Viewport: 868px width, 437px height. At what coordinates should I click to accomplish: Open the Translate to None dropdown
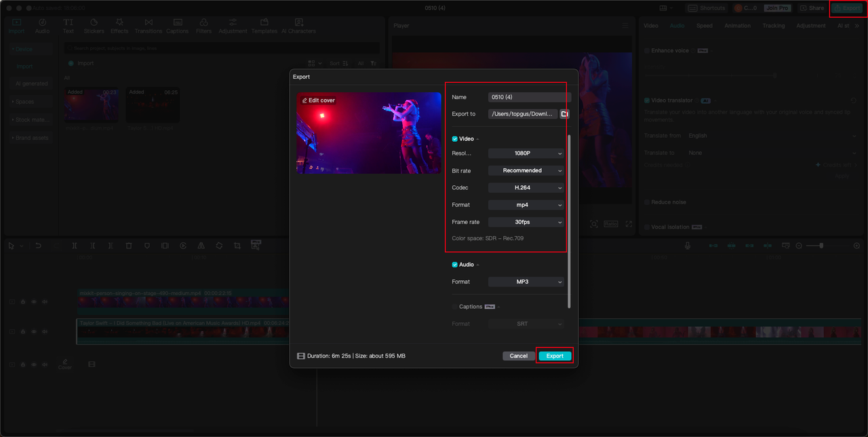[x=772, y=153]
